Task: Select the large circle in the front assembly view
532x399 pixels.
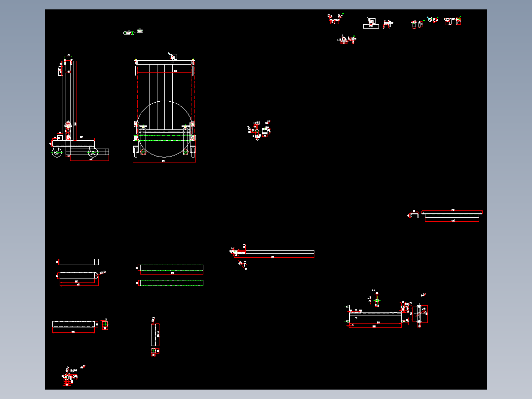Action: [164, 129]
